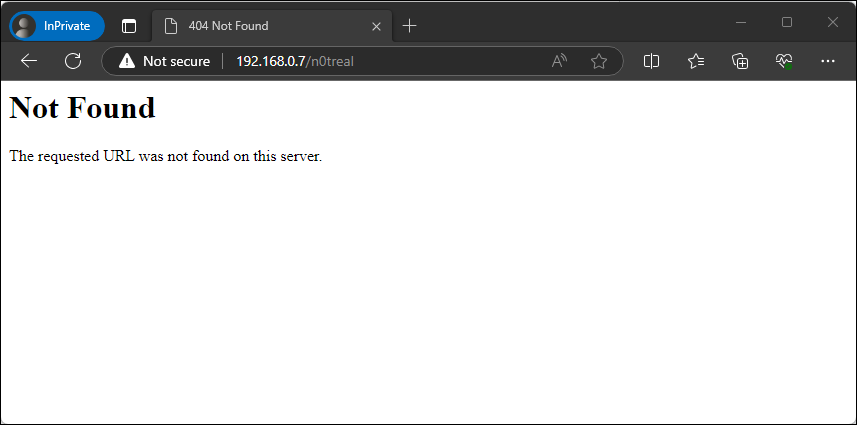Add this page to favorites with star
The width and height of the screenshot is (857, 425).
(599, 61)
